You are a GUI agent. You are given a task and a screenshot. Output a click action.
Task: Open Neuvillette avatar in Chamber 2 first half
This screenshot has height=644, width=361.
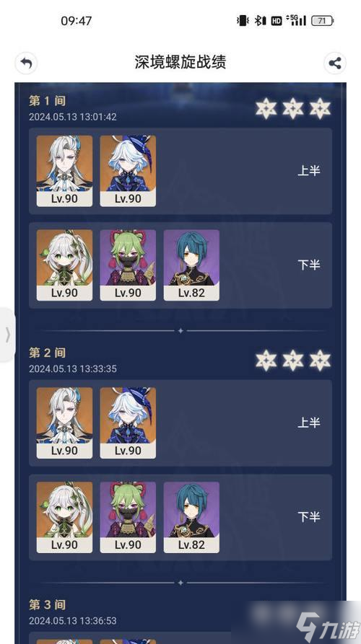pyautogui.click(x=64, y=423)
